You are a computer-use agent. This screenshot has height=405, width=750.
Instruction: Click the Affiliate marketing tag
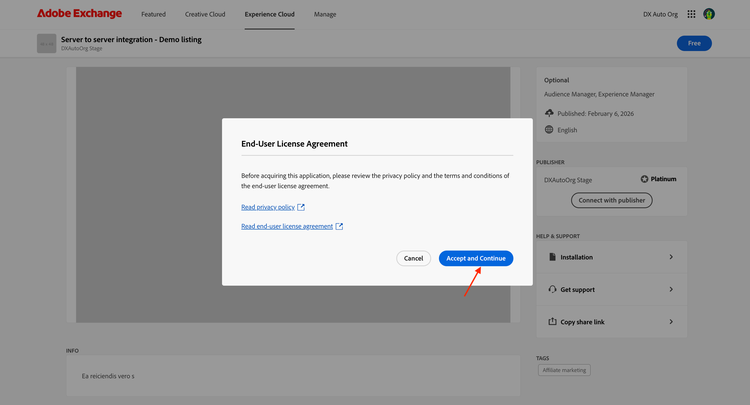pos(564,370)
